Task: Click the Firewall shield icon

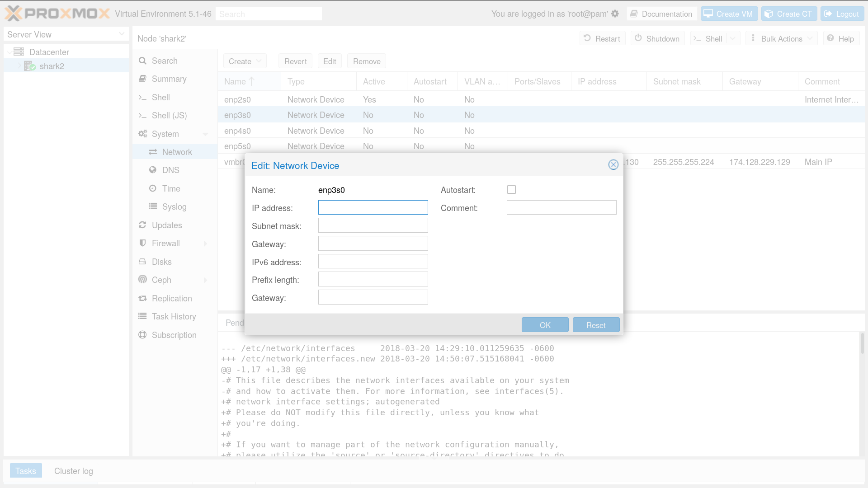Action: (x=142, y=243)
